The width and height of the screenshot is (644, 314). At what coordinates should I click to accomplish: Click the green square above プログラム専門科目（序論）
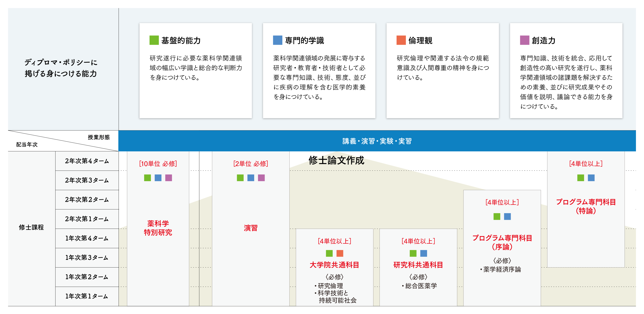[497, 217]
